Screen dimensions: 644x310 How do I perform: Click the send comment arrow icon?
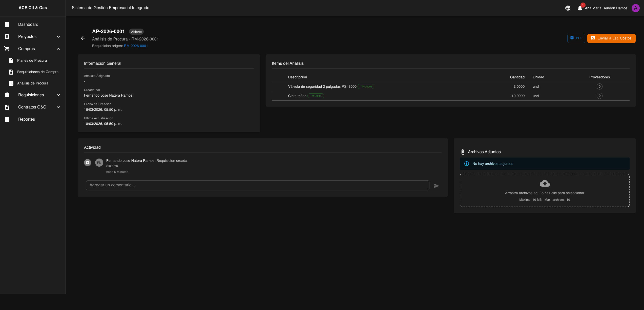(x=436, y=186)
